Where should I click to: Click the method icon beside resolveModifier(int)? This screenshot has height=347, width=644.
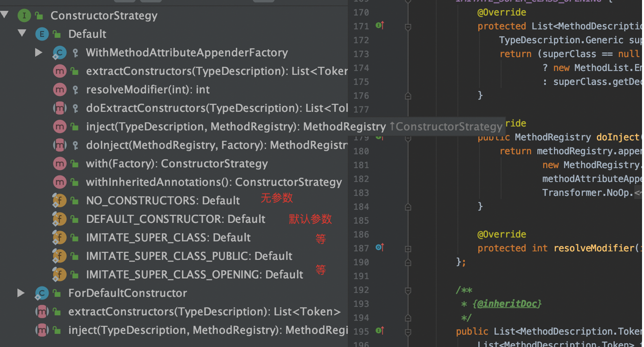tap(59, 90)
